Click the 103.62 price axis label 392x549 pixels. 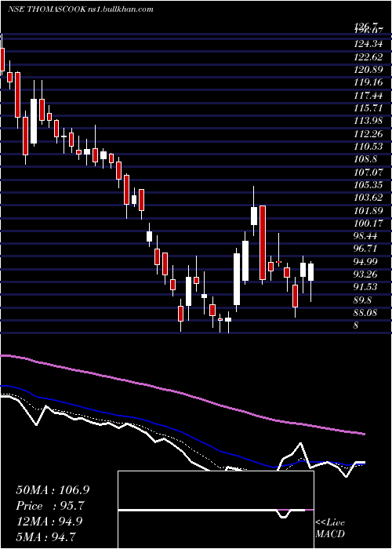[368, 198]
